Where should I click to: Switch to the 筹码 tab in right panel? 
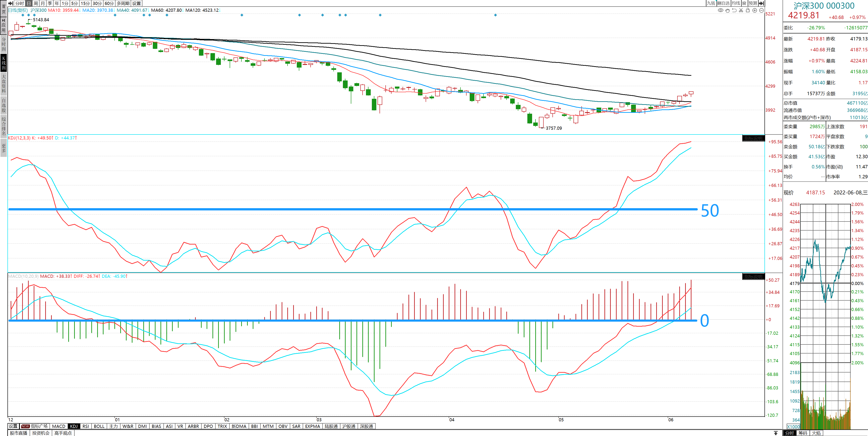803,433
